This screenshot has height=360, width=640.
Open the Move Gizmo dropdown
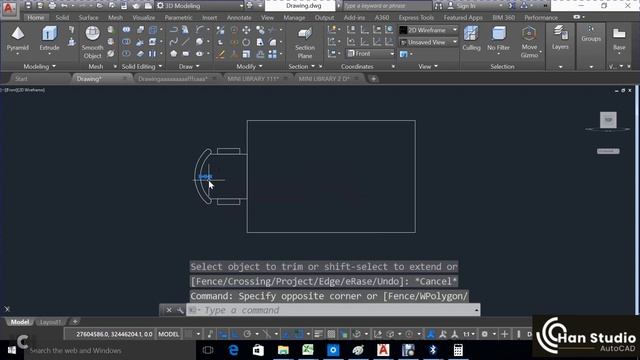coord(529,42)
